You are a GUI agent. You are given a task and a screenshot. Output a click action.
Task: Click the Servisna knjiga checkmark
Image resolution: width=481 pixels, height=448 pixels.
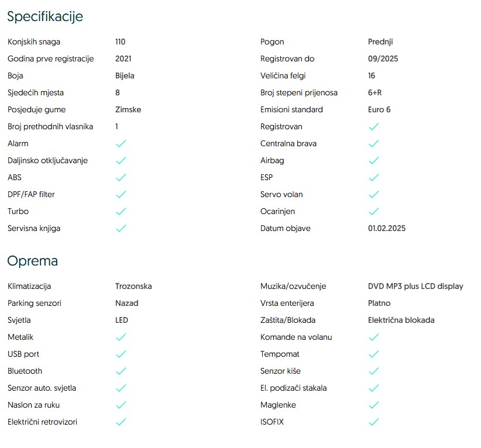[121, 228]
